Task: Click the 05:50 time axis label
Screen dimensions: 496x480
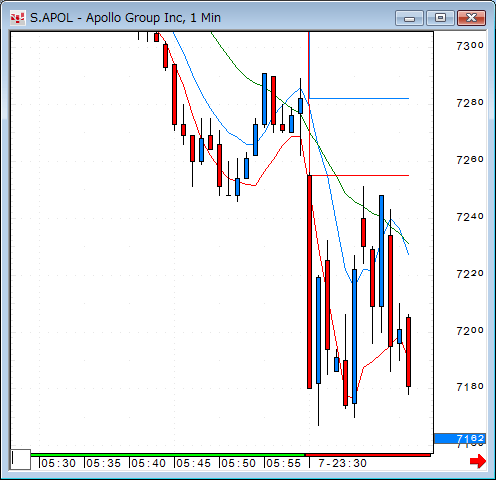Action: [x=238, y=463]
